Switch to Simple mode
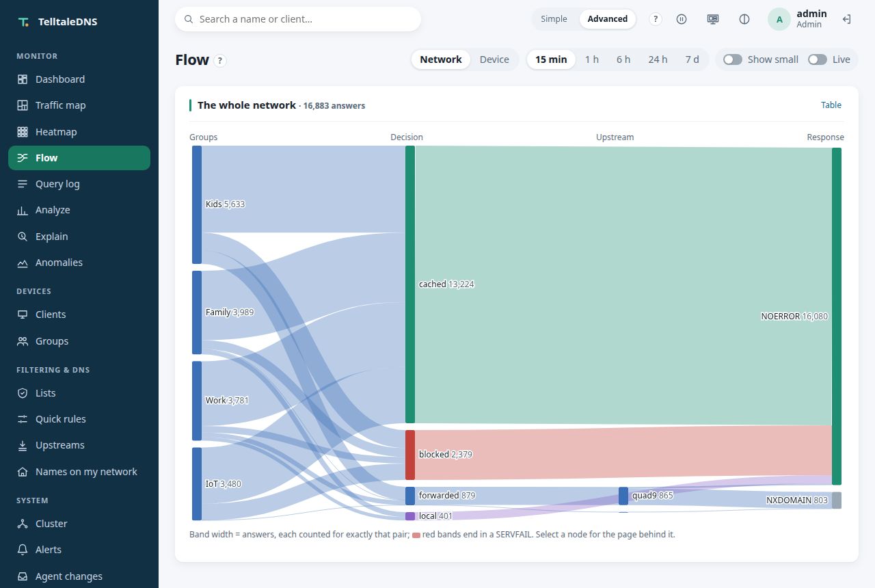Viewport: 875px width, 588px height. point(554,19)
